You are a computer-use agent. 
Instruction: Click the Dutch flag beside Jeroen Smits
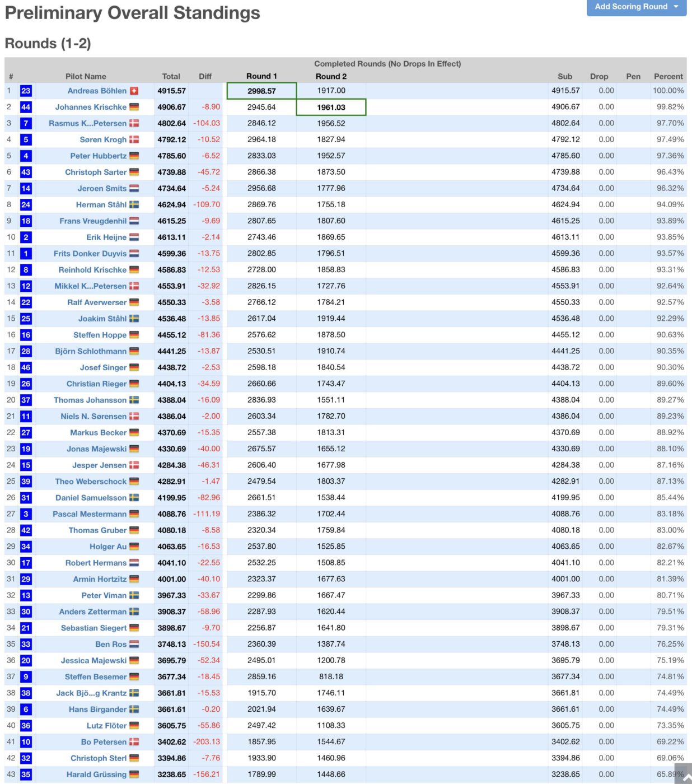click(x=134, y=189)
